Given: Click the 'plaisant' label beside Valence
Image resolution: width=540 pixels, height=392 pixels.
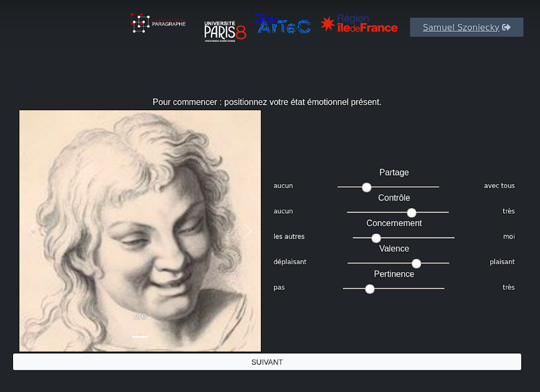Looking at the screenshot, I should (x=502, y=262).
